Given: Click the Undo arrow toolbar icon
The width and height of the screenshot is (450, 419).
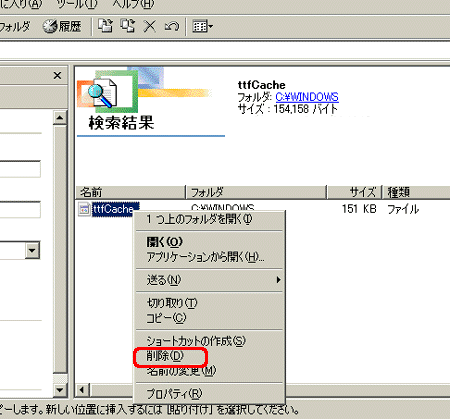Looking at the screenshot, I should (172, 26).
